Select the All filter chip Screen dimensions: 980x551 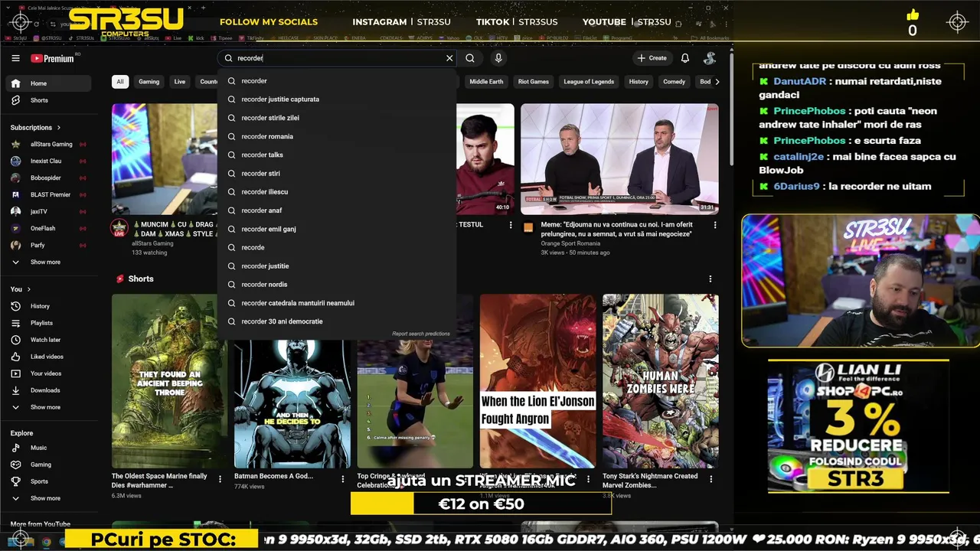click(119, 82)
